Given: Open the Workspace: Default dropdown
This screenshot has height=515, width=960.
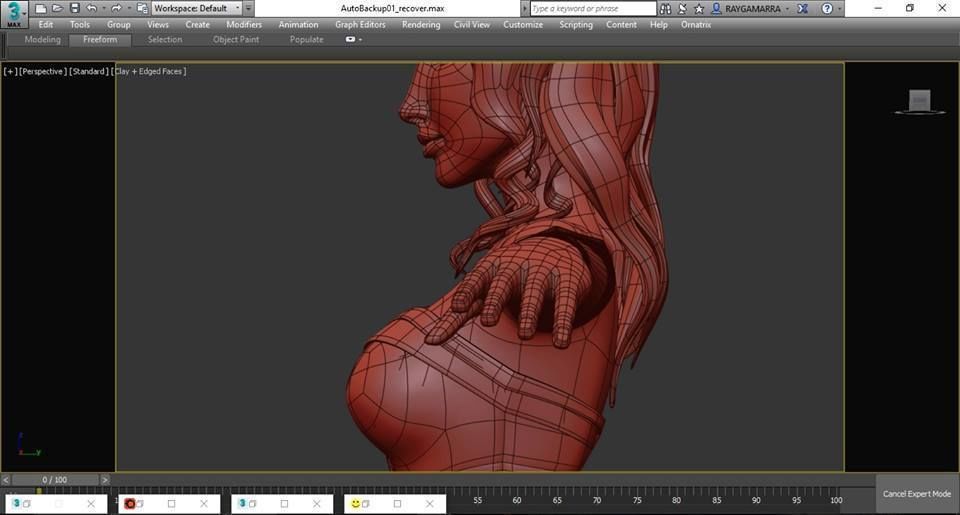Looking at the screenshot, I should click(197, 9).
